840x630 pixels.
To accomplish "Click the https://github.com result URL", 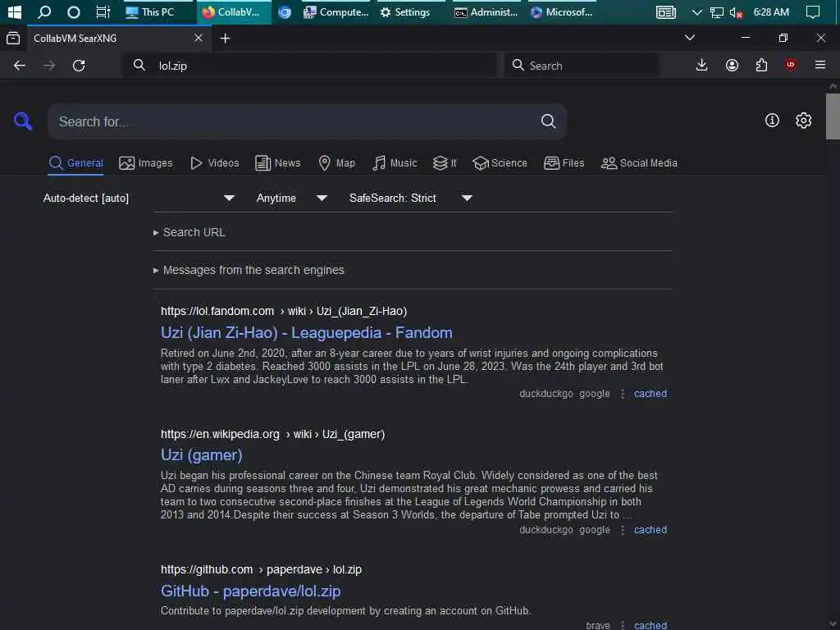I will [x=261, y=569].
